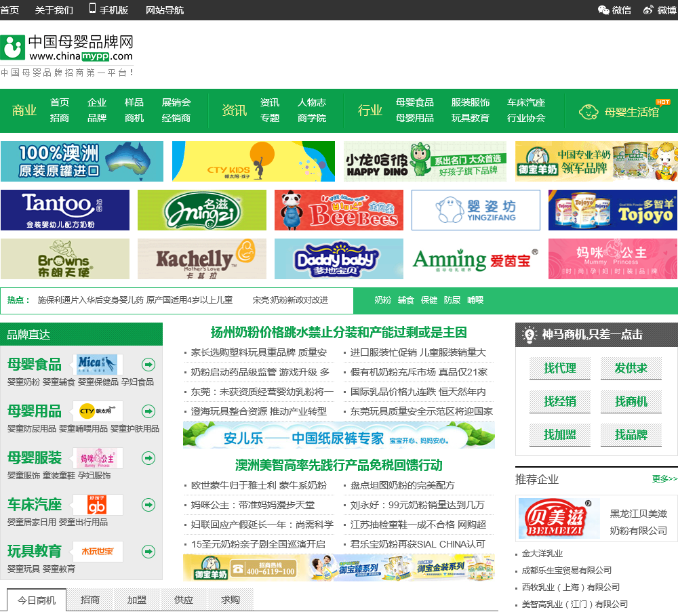This screenshot has width=678, height=616.
Task: Open the mobile version phone icon link
Action: pyautogui.click(x=92, y=8)
